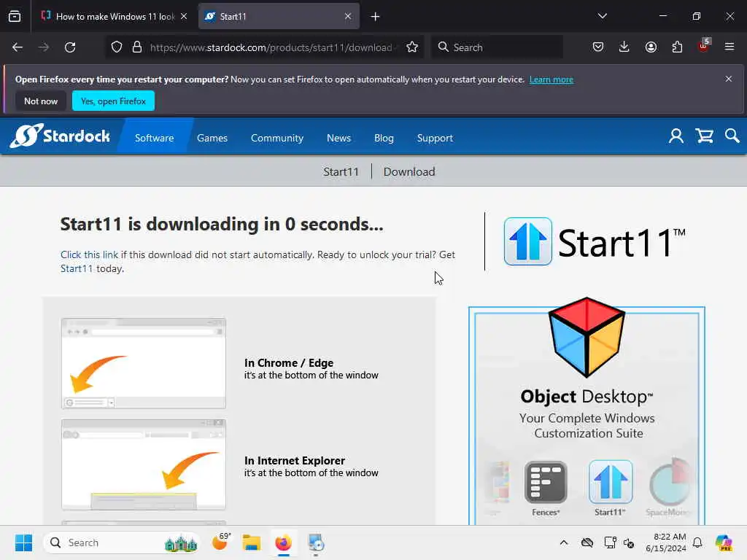Open the Community menu item
This screenshot has height=560, width=747.
tap(277, 138)
